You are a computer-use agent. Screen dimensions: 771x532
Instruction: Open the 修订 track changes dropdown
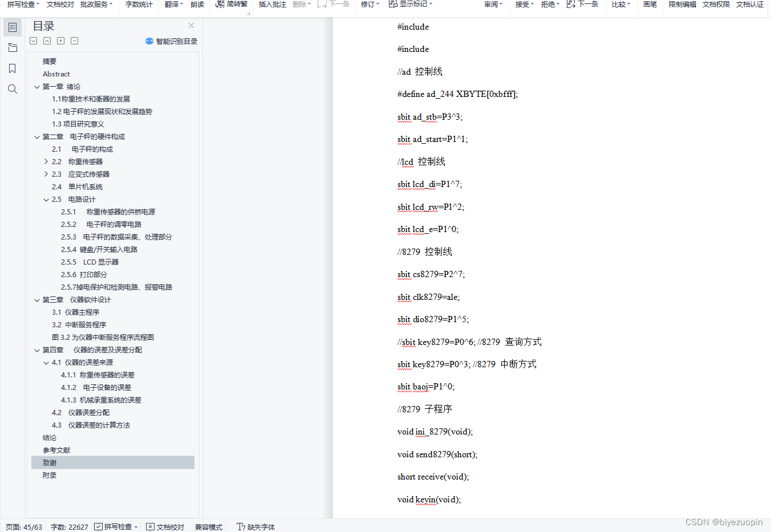pyautogui.click(x=371, y=4)
